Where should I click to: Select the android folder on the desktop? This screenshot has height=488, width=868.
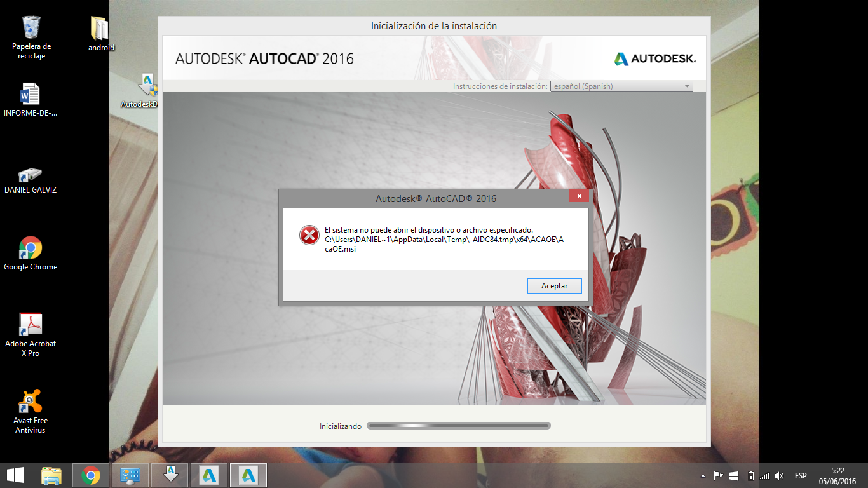[x=100, y=34]
